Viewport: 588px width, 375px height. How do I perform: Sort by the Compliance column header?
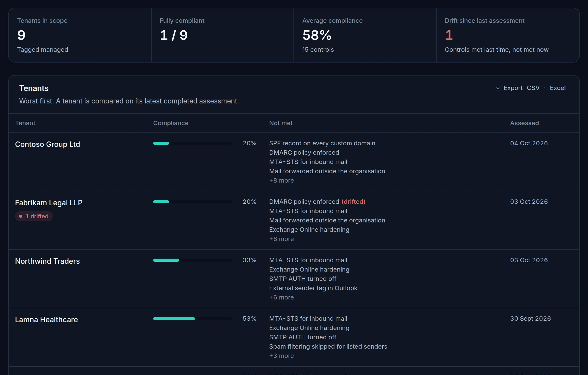[x=171, y=123]
